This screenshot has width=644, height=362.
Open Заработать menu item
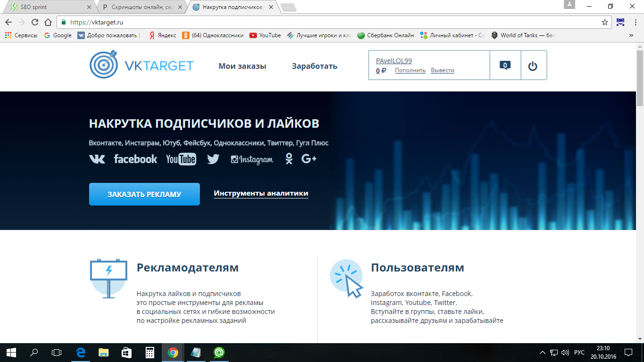point(314,66)
